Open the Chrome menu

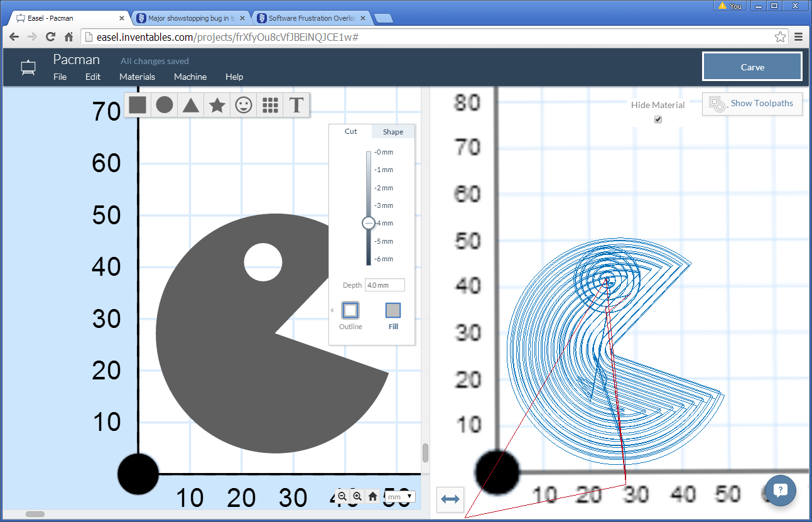[x=799, y=37]
